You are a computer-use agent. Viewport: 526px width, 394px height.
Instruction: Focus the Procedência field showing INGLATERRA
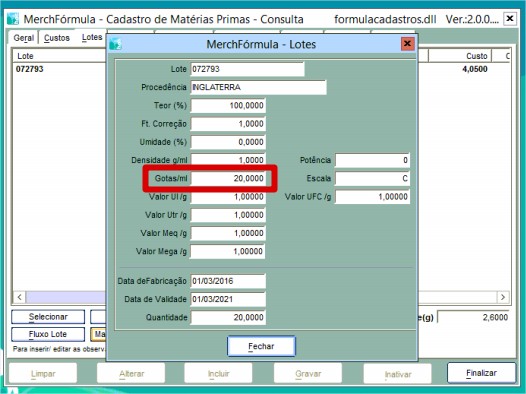point(258,87)
